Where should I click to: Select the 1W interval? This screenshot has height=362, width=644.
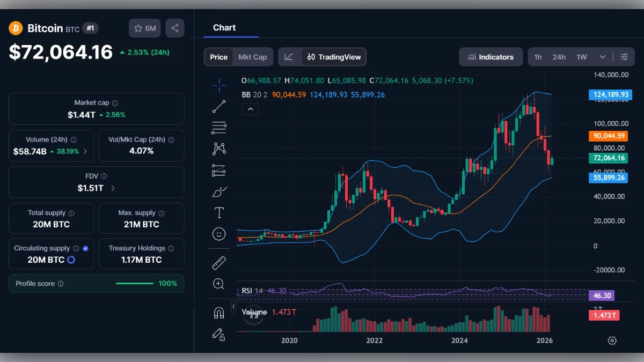582,56
